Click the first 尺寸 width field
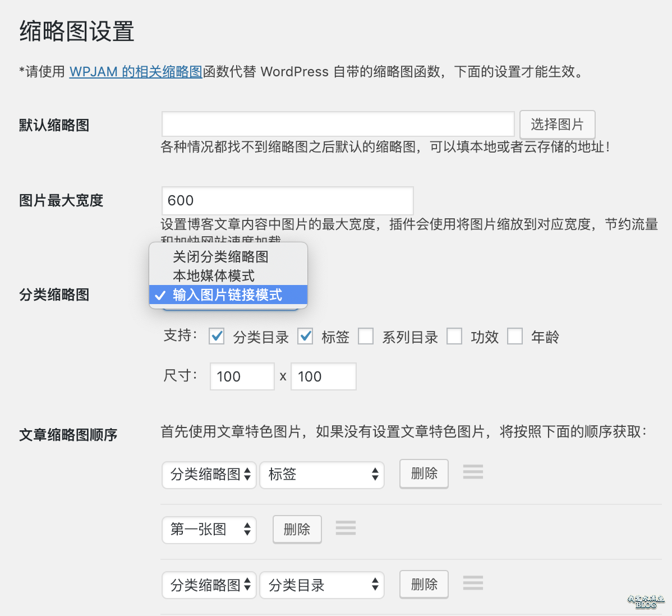 [242, 376]
